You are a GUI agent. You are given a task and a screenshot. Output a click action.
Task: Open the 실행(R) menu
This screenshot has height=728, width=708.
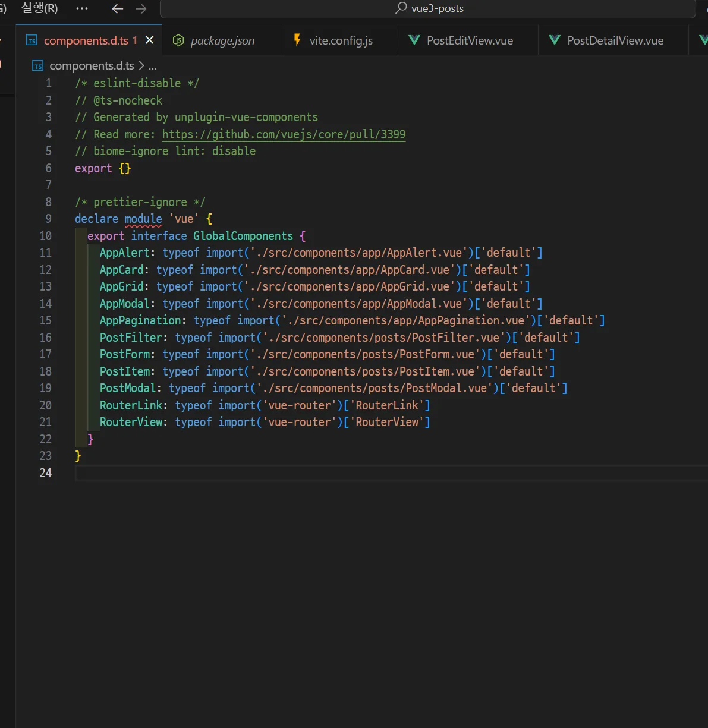pyautogui.click(x=39, y=8)
